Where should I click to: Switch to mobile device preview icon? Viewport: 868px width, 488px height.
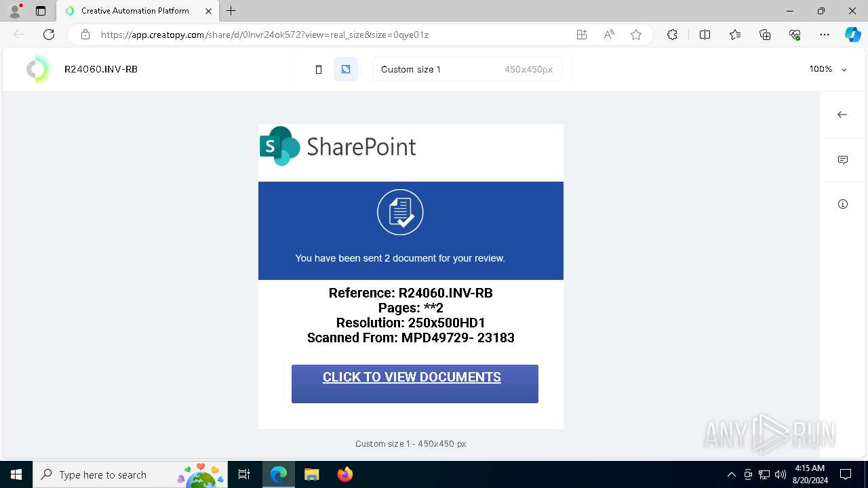pyautogui.click(x=319, y=69)
